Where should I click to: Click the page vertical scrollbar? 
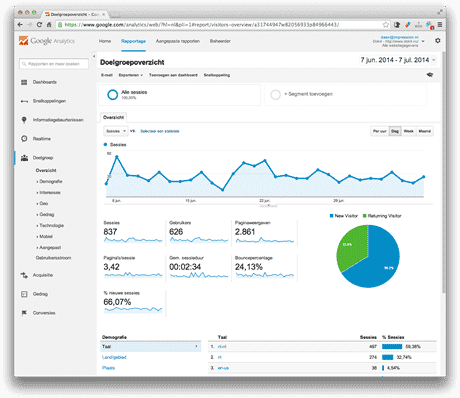[x=443, y=173]
